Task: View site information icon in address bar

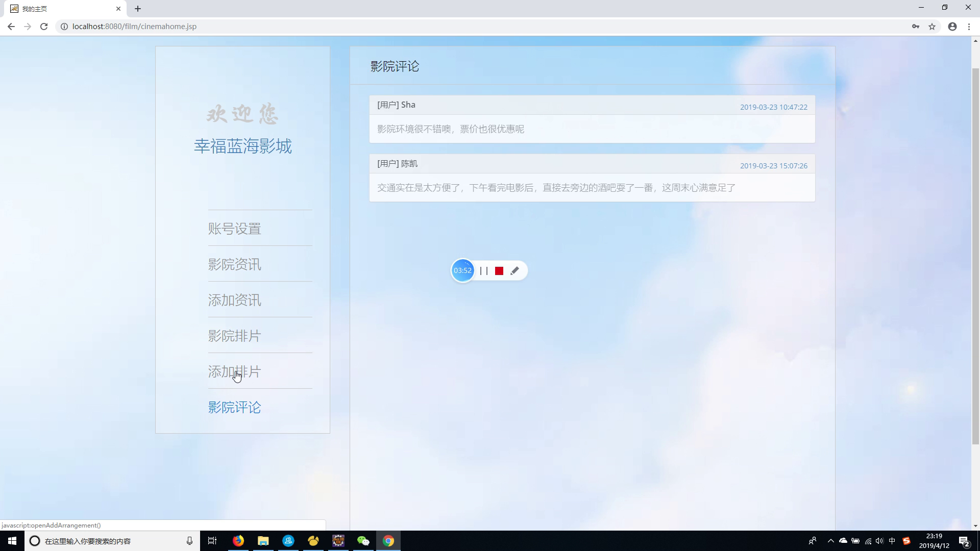Action: pos(64,27)
